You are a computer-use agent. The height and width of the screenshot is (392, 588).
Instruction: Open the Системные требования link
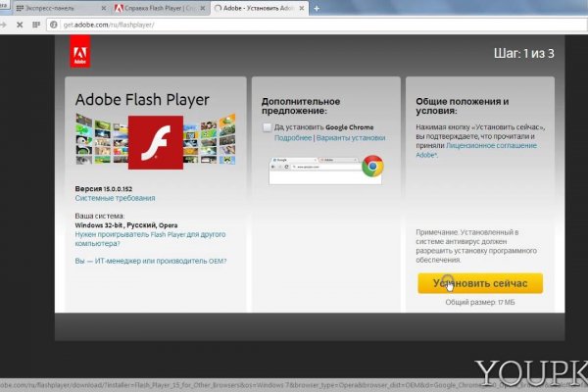pyautogui.click(x=108, y=198)
